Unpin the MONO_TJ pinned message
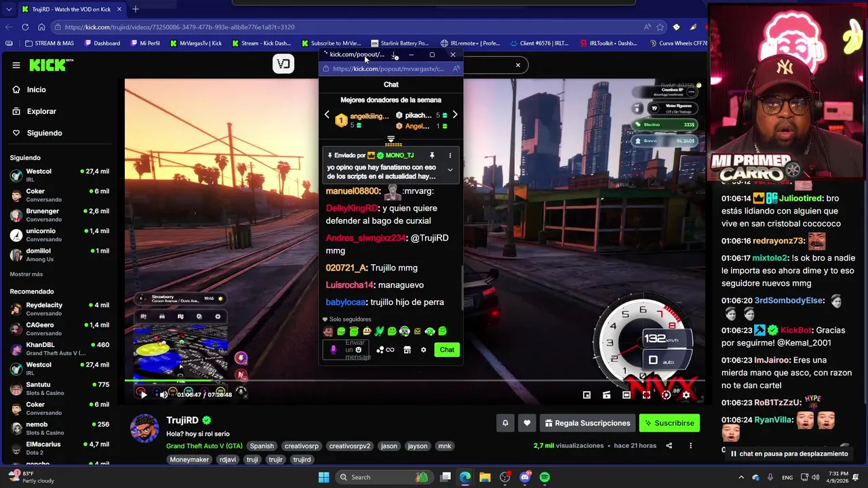This screenshot has width=868, height=488. [432, 155]
